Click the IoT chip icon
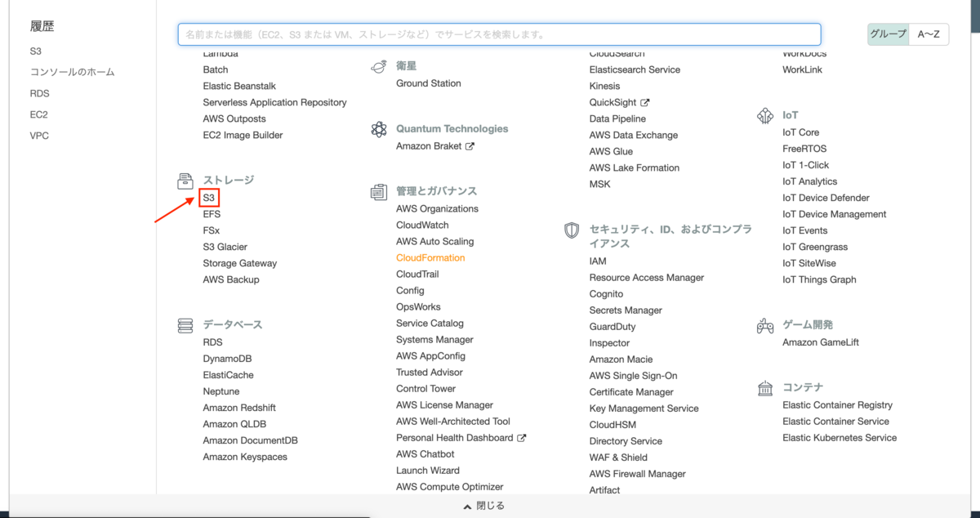 click(x=764, y=115)
